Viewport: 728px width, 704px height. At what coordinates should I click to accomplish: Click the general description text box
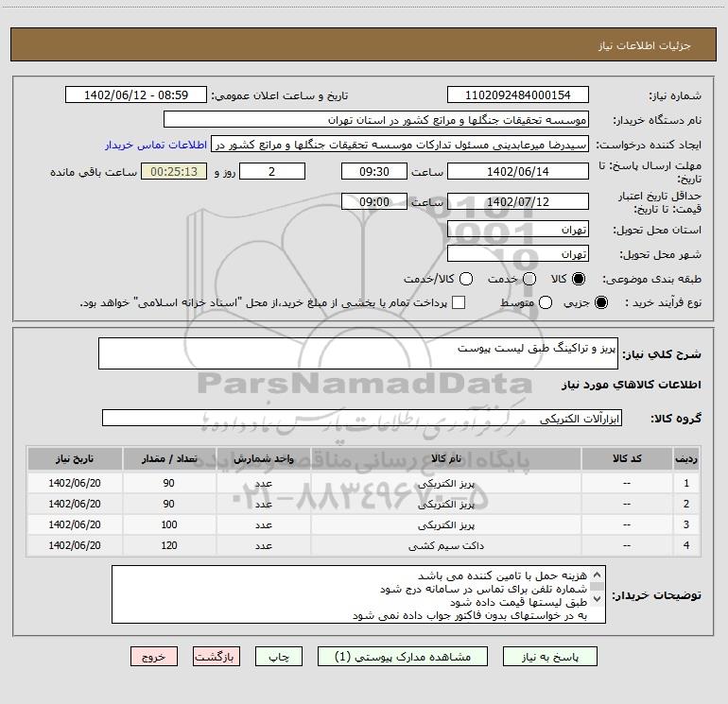pyautogui.click(x=358, y=353)
